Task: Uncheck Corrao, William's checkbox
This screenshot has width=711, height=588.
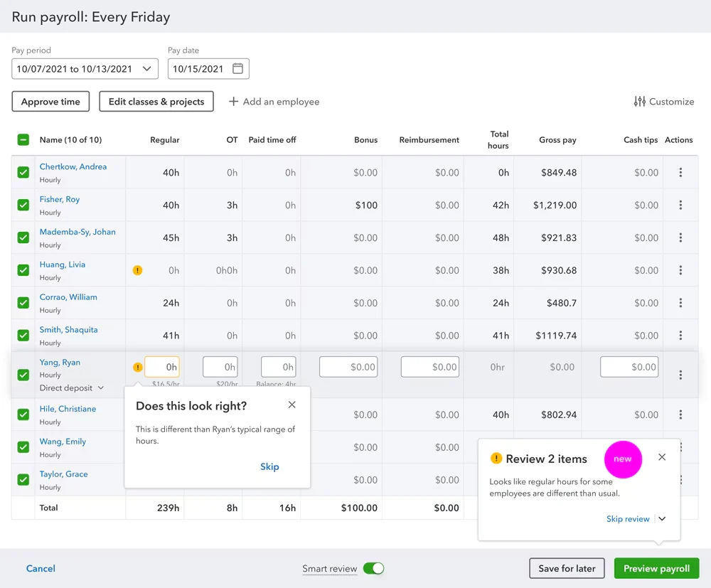Action: tap(23, 303)
